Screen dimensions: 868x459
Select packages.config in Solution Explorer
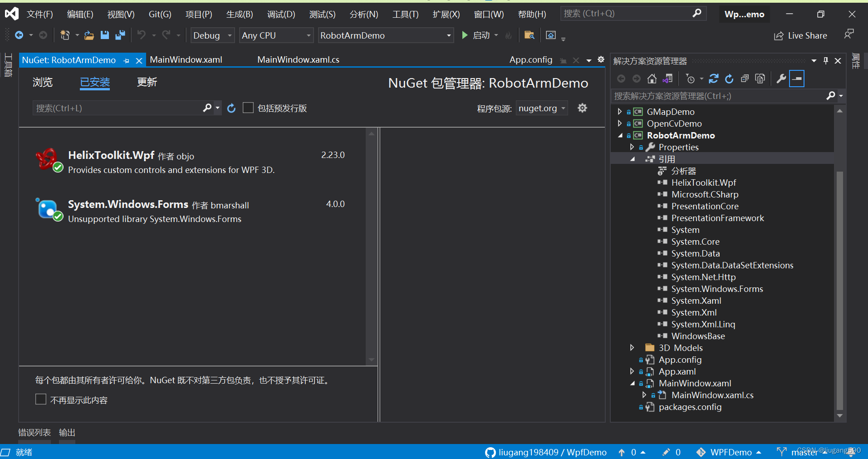point(690,407)
